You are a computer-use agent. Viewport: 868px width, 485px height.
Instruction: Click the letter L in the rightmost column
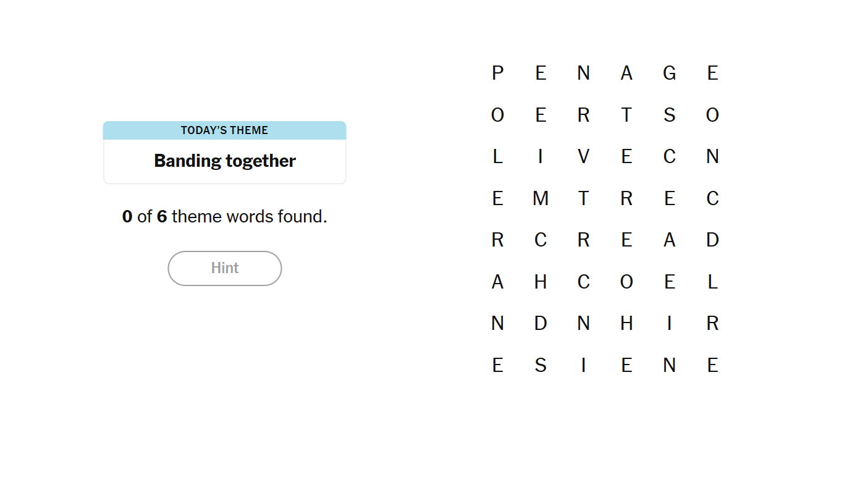tap(712, 282)
